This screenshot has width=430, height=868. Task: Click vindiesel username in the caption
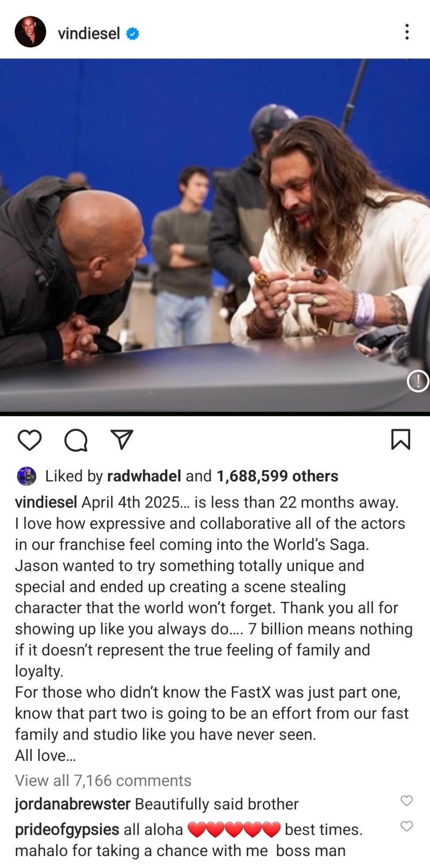point(46,502)
